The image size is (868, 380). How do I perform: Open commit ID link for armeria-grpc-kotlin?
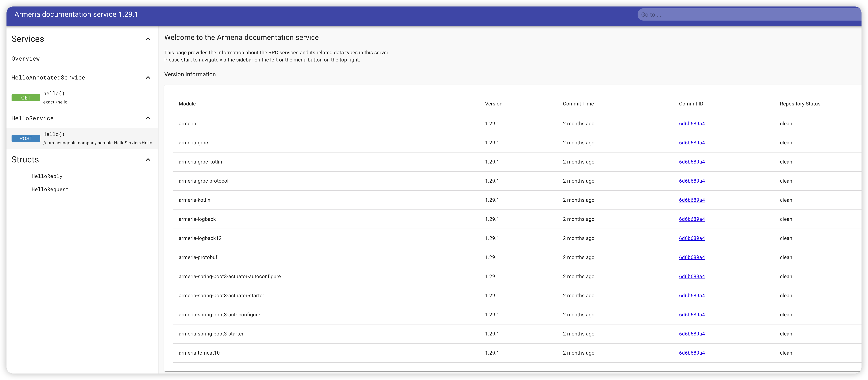(x=692, y=162)
